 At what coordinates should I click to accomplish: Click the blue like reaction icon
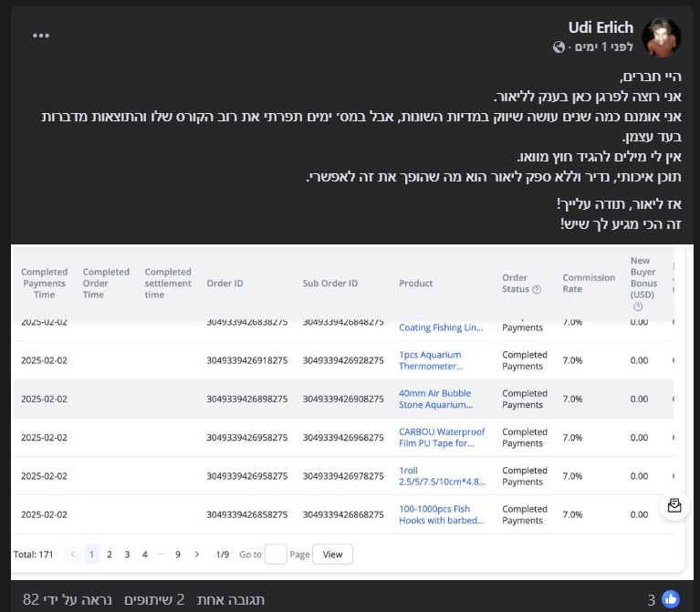coord(671,599)
